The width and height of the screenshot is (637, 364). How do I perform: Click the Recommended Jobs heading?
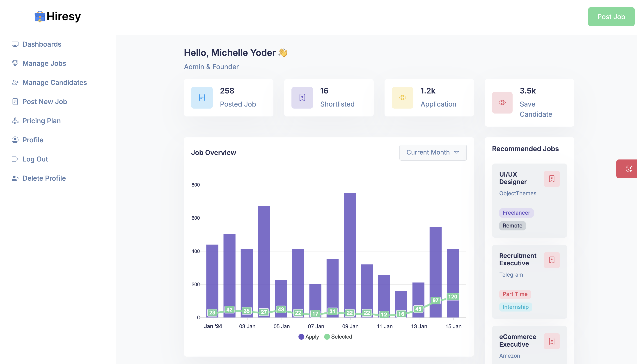point(525,149)
